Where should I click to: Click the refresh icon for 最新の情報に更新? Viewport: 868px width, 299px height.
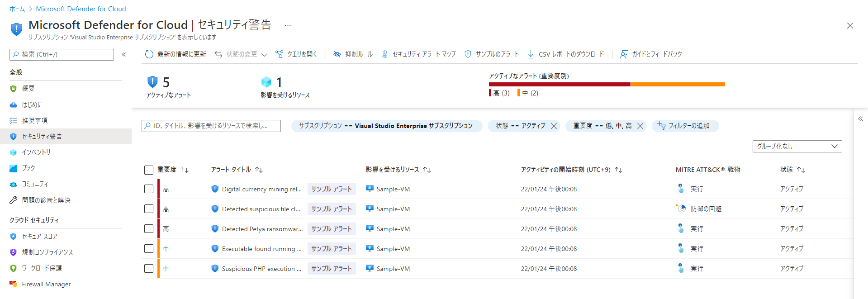point(149,54)
